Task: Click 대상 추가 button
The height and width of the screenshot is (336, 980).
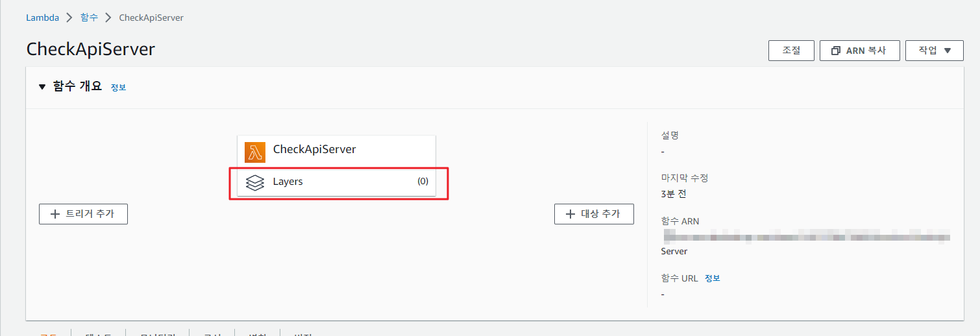Action: 594,213
